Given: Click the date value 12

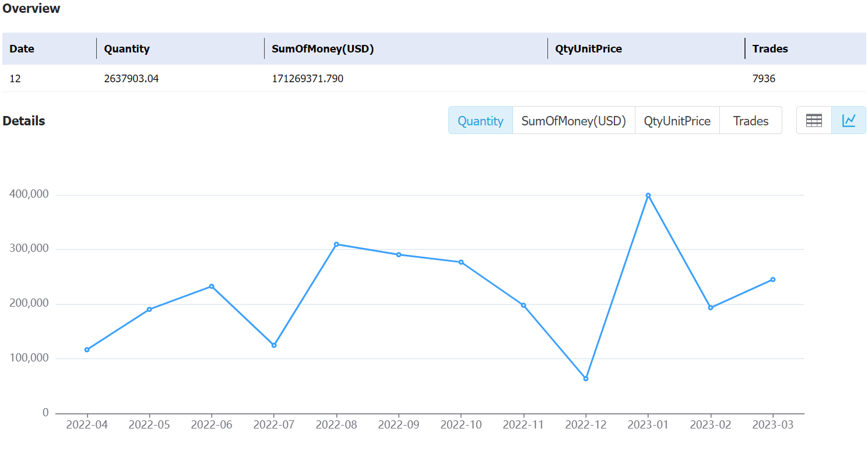Looking at the screenshot, I should point(15,78).
